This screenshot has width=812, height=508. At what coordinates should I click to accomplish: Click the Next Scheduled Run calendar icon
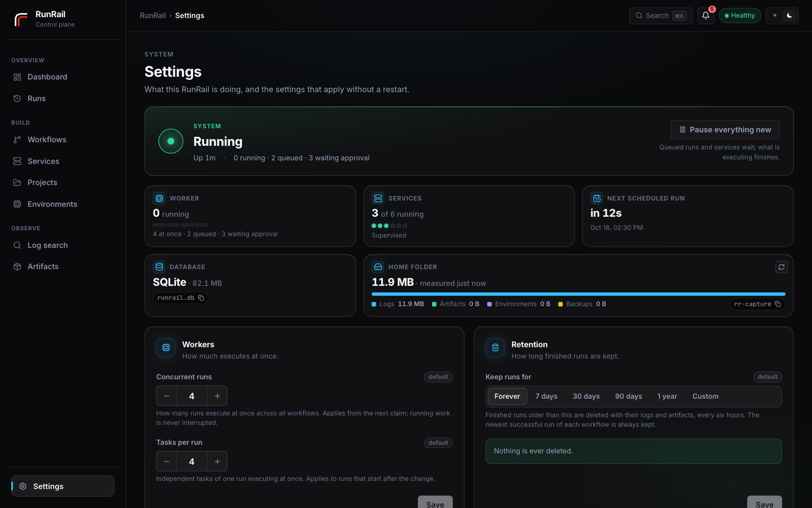click(x=597, y=198)
